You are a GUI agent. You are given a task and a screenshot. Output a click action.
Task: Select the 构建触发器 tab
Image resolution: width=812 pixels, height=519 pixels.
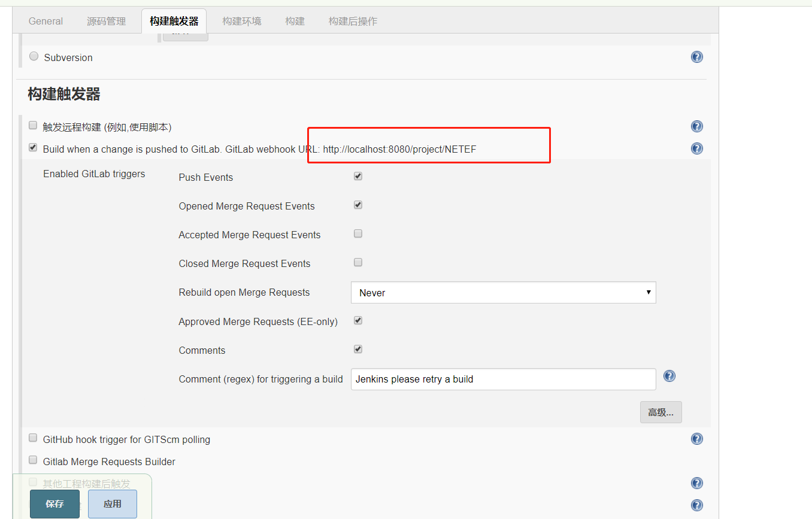(x=174, y=21)
